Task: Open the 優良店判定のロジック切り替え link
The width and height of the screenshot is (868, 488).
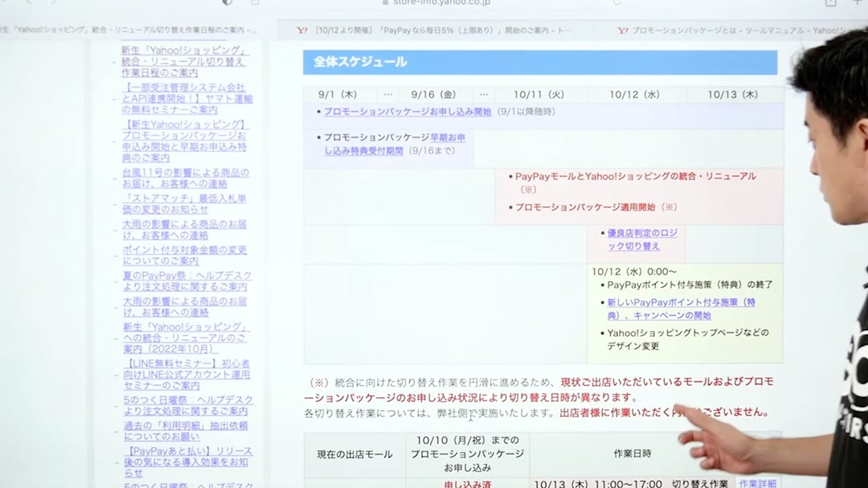Action: coord(642,239)
